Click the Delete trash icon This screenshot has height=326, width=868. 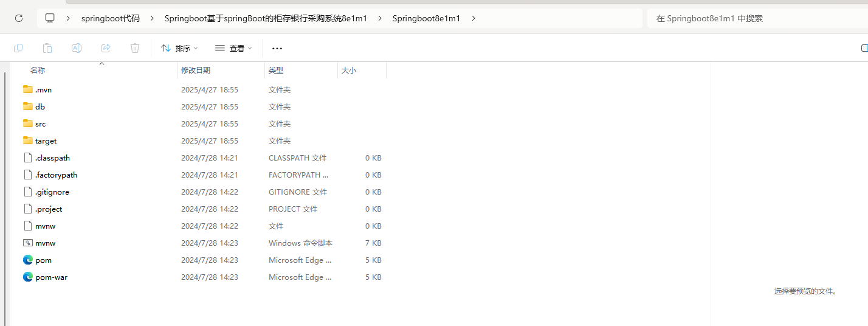135,48
